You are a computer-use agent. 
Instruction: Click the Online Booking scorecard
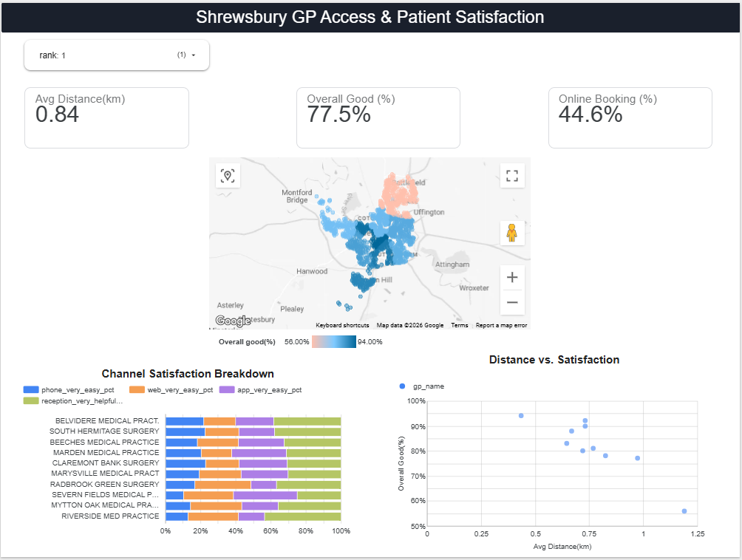tap(630, 117)
